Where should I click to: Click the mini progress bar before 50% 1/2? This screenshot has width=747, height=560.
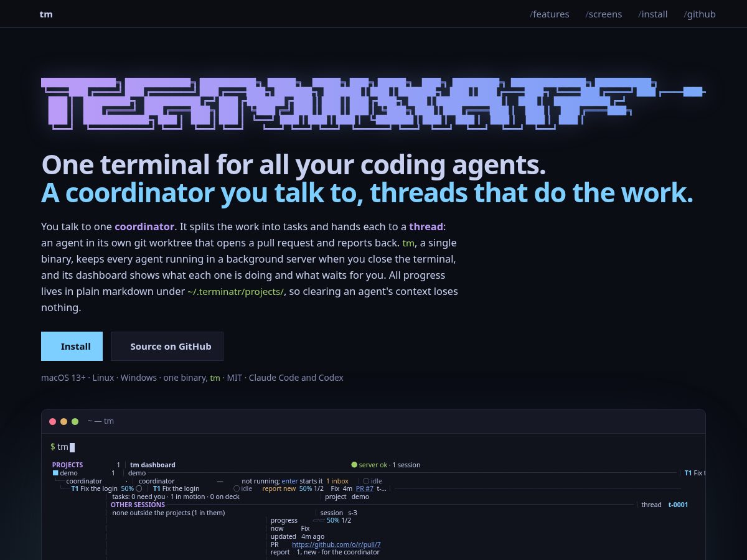[x=319, y=520]
